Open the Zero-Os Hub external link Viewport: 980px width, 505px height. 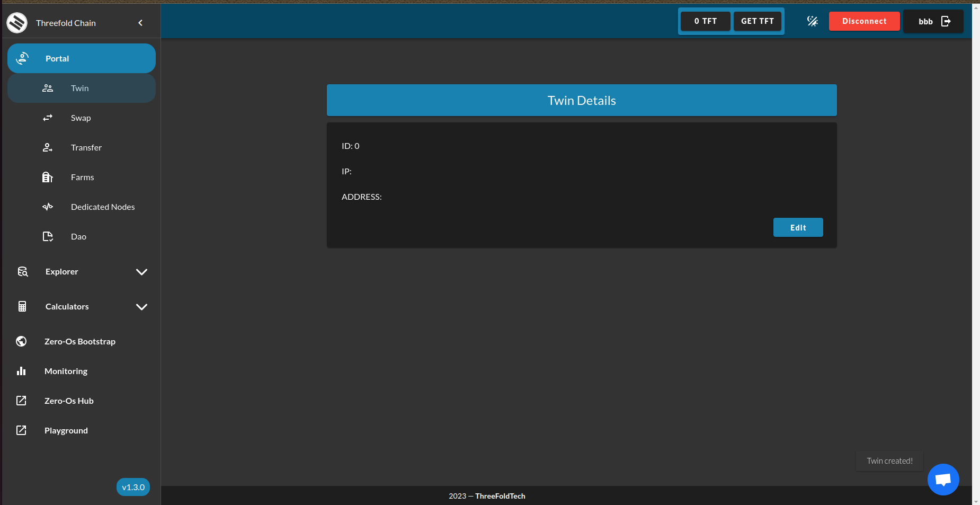[x=68, y=401]
